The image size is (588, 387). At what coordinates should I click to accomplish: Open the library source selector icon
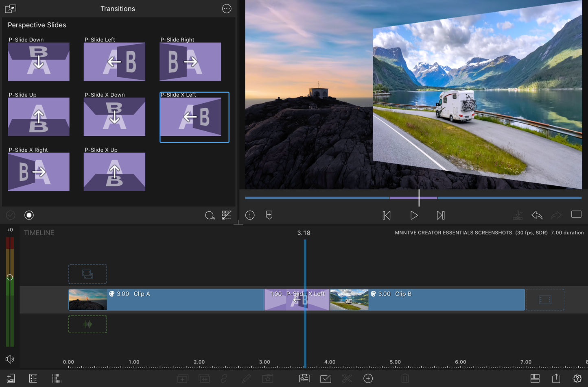pos(11,9)
